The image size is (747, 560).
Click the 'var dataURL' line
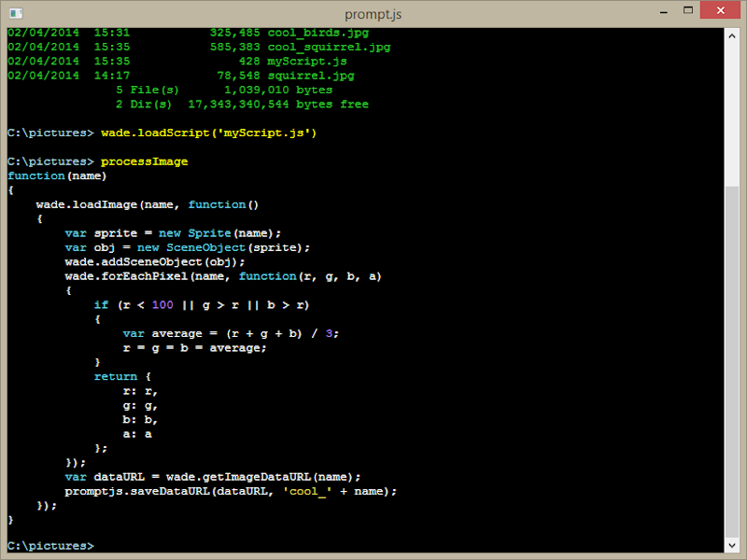coord(213,477)
